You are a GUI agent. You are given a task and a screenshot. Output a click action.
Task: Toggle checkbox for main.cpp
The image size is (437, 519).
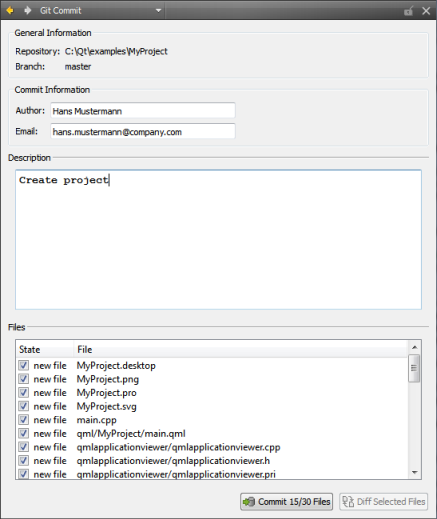(x=23, y=420)
